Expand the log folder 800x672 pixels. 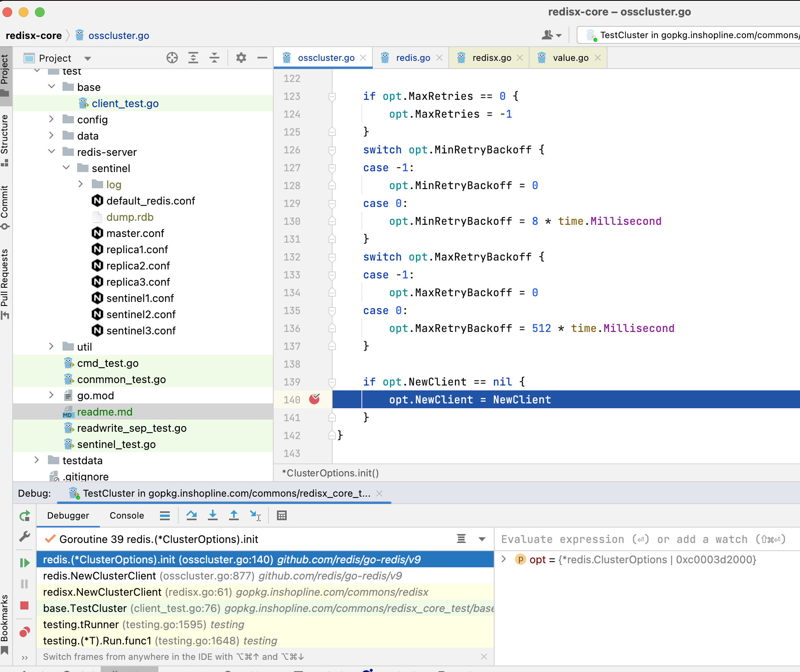tap(81, 184)
